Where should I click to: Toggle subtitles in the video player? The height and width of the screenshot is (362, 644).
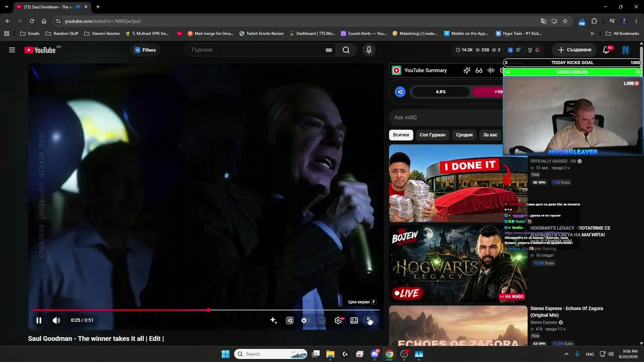tap(322, 320)
